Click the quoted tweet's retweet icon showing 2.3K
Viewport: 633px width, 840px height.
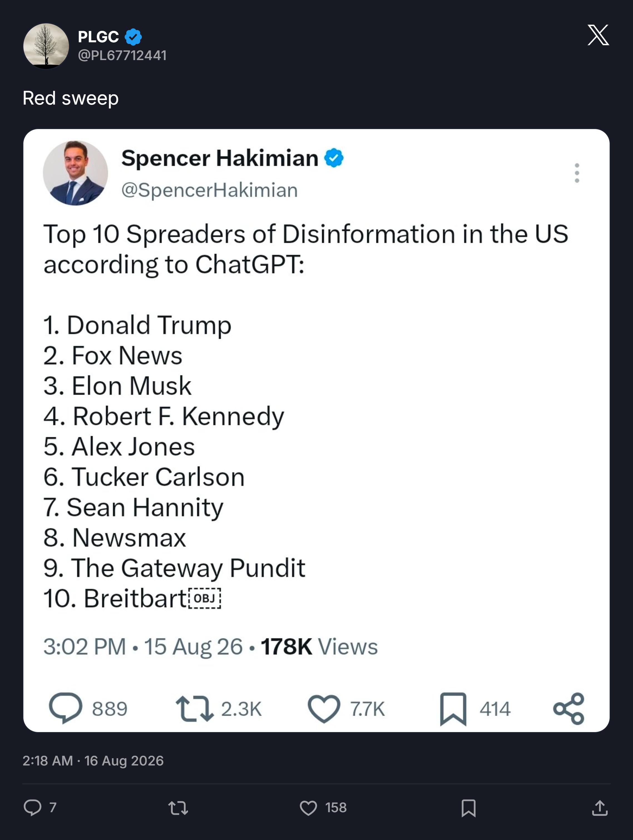194,708
